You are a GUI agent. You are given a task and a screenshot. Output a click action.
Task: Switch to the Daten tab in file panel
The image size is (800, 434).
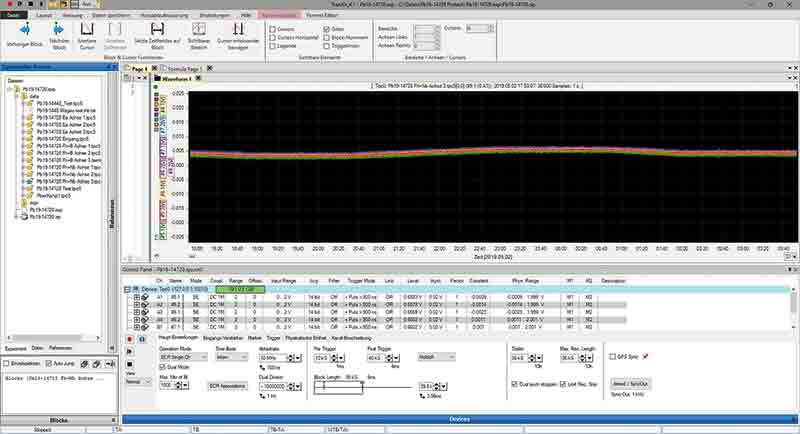tap(37, 348)
